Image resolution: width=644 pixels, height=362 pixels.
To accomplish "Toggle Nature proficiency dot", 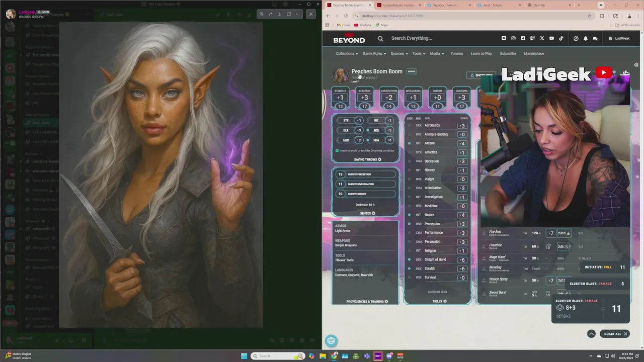I will click(x=409, y=215).
